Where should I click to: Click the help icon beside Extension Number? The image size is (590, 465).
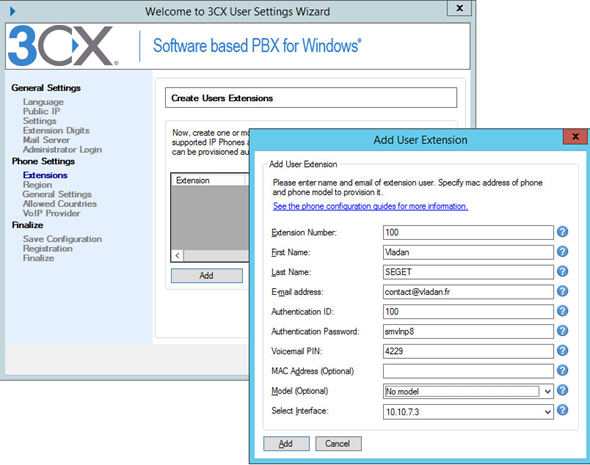coord(562,232)
